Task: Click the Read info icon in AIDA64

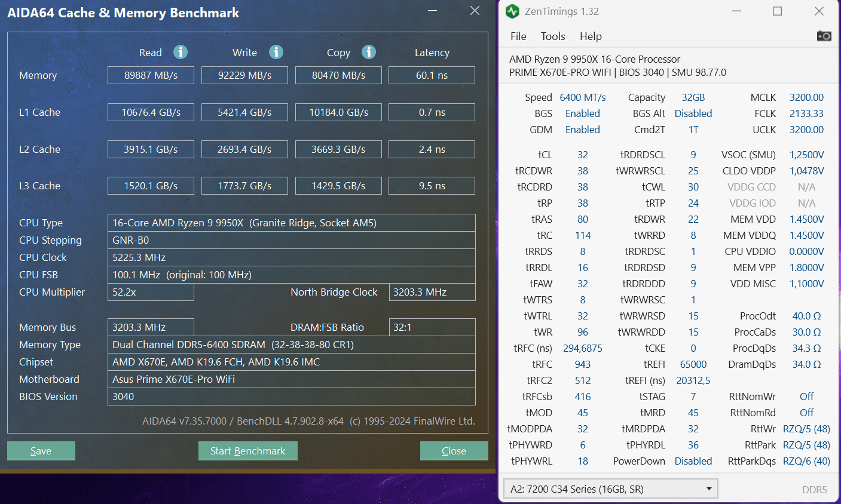Action: tap(181, 52)
